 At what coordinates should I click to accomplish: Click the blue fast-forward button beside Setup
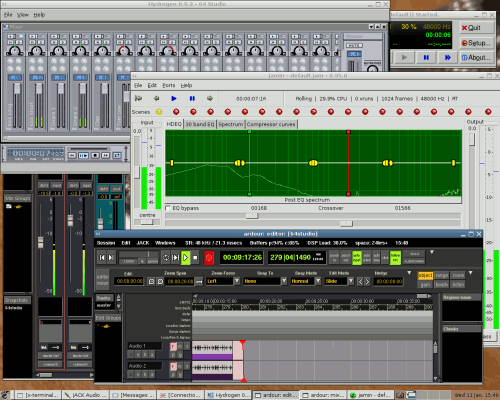pos(448,58)
